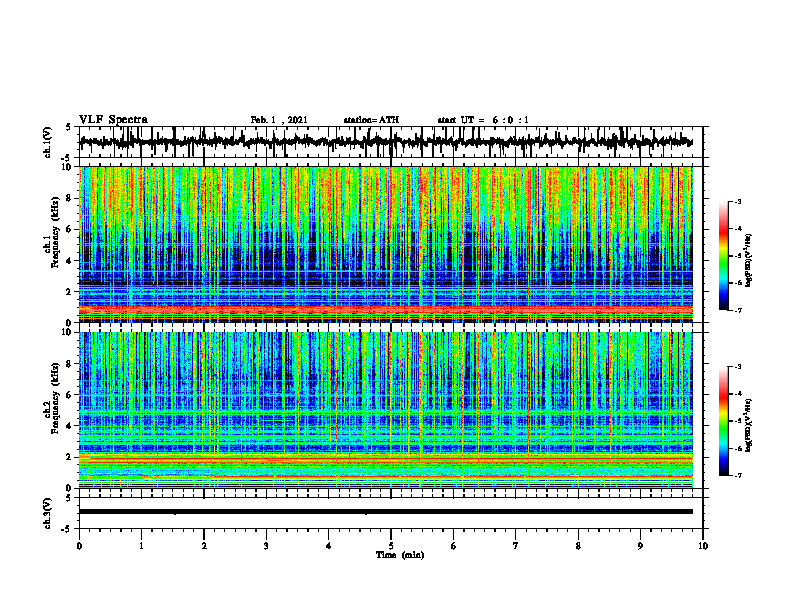Click the time axis tick label 4
The height and width of the screenshot is (612, 792).
329,546
